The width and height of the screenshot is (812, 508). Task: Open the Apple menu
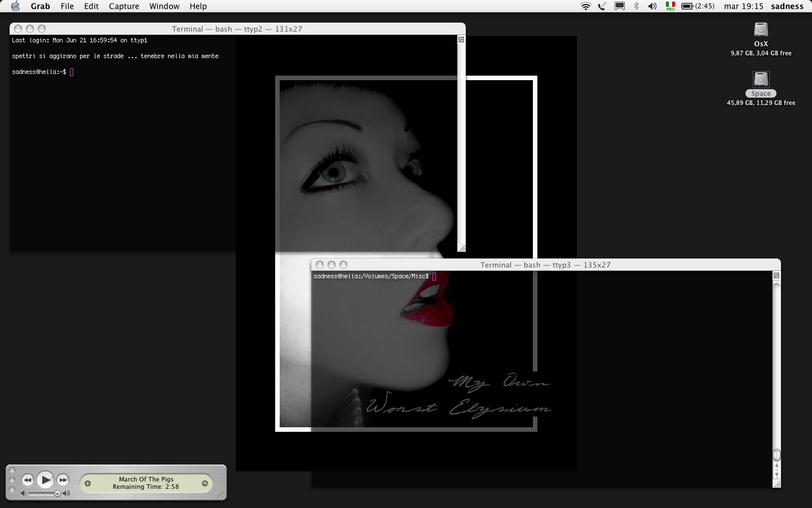coord(15,6)
